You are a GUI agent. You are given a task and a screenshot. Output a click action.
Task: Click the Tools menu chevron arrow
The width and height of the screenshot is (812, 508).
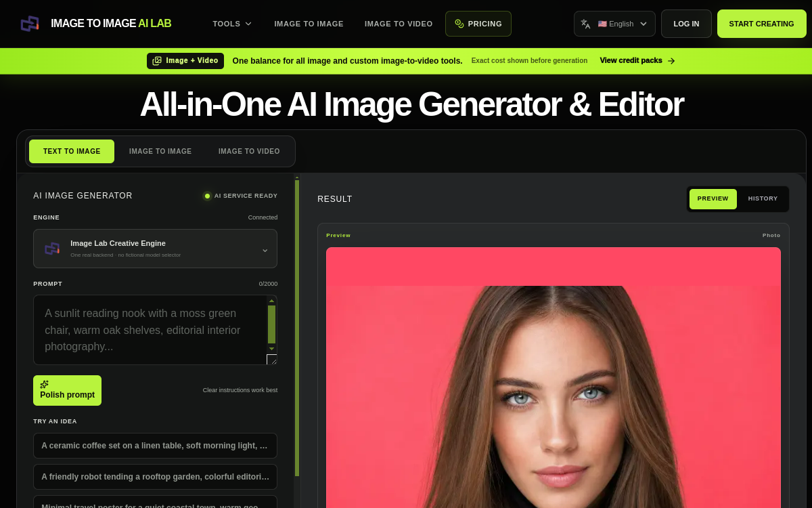pyautogui.click(x=248, y=24)
